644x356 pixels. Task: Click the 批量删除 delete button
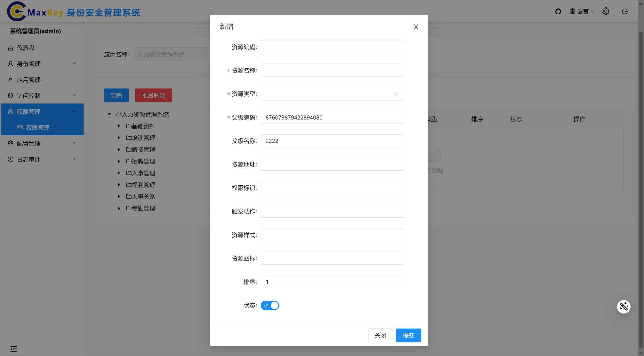pos(153,95)
